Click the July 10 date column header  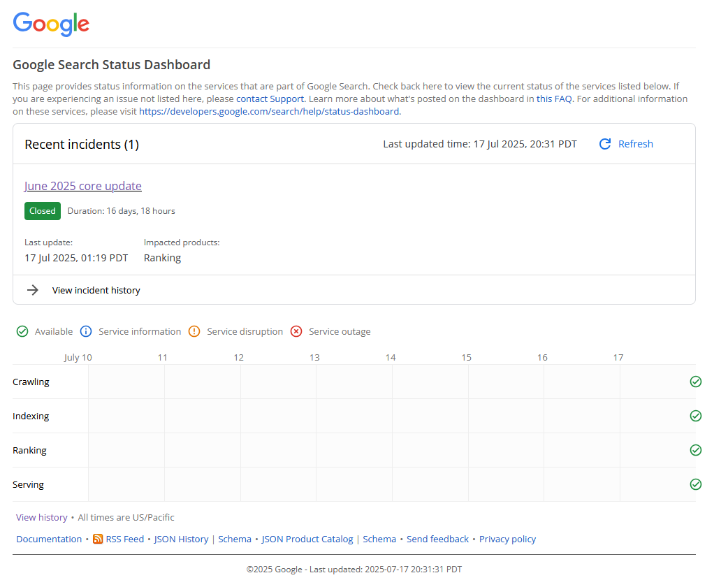(78, 358)
